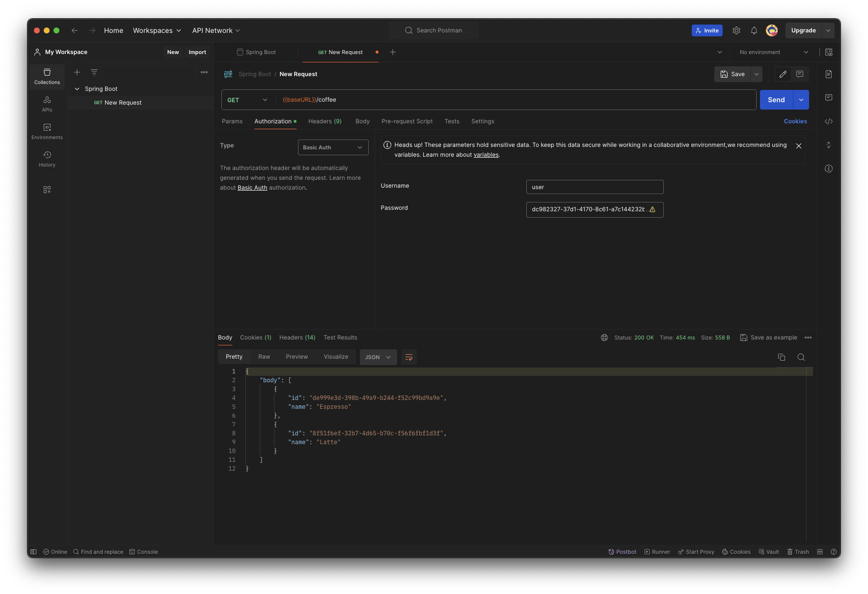Go forward with the right arrow
The height and width of the screenshot is (594, 868).
[x=92, y=30]
